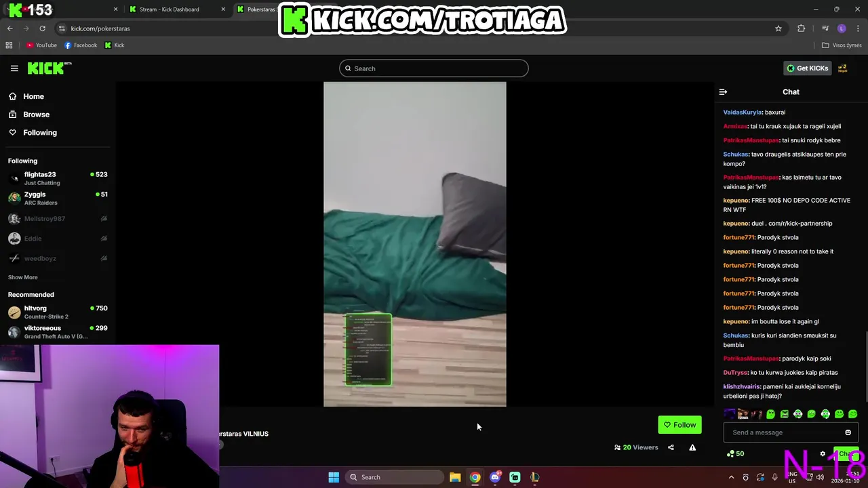Select the first green Kick emote
This screenshot has width=868, height=488.
pyautogui.click(x=770, y=414)
